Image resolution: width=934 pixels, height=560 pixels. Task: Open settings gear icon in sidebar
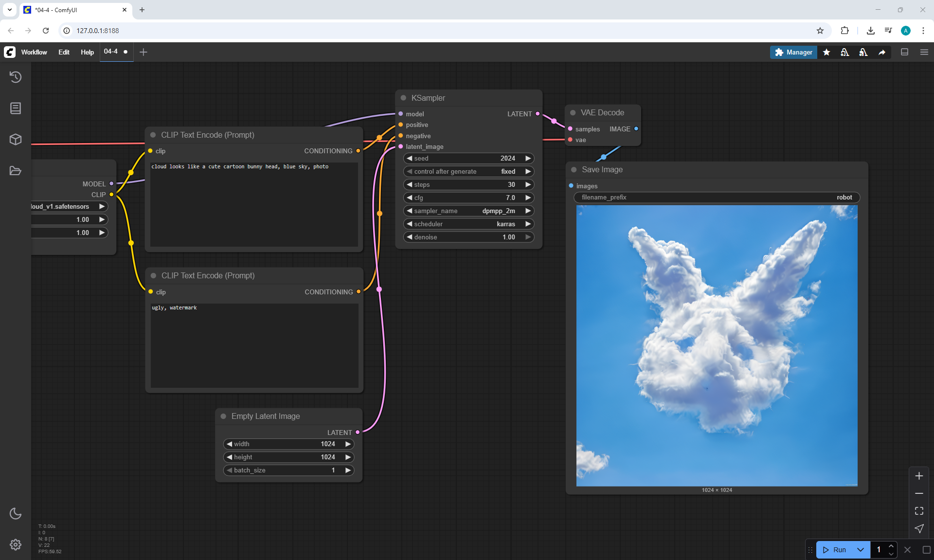point(16,544)
